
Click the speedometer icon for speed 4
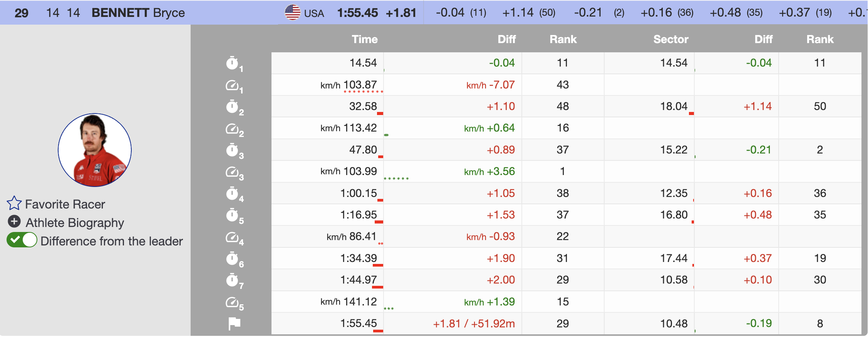(232, 237)
